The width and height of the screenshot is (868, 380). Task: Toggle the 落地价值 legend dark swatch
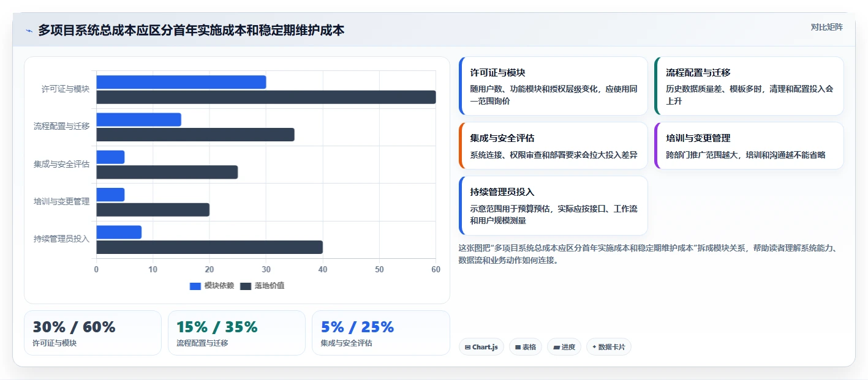246,286
